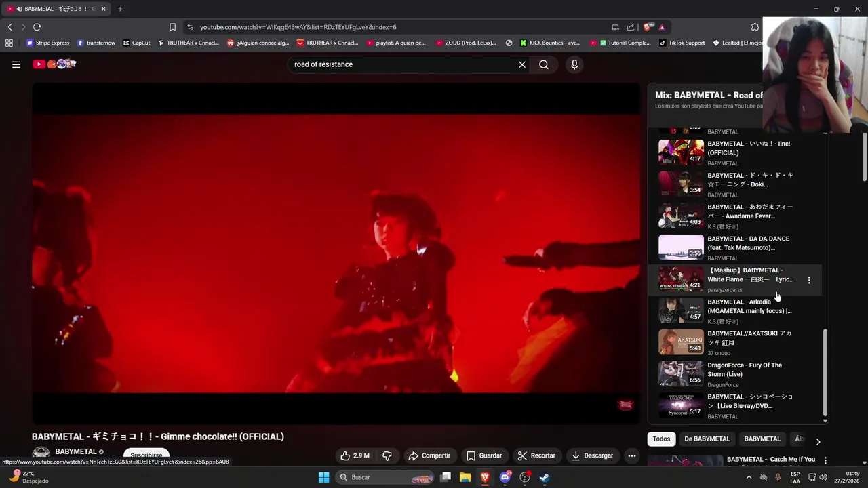Open the weather widget showing 22°C
The image size is (868, 488).
[27, 477]
